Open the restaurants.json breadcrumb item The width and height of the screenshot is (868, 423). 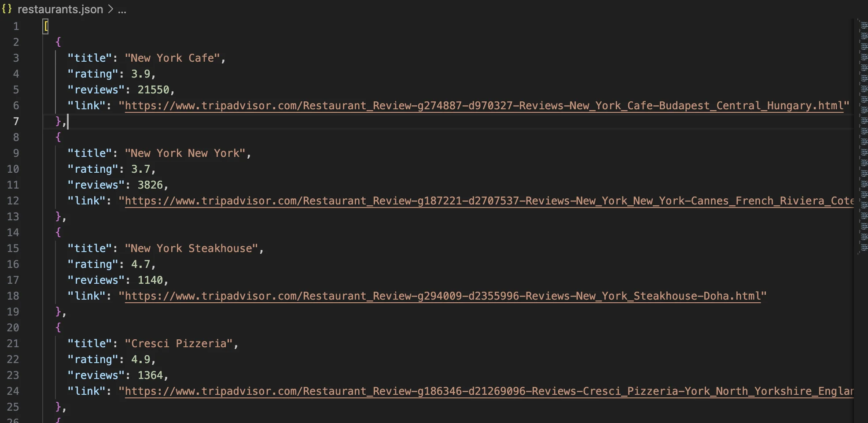click(60, 9)
